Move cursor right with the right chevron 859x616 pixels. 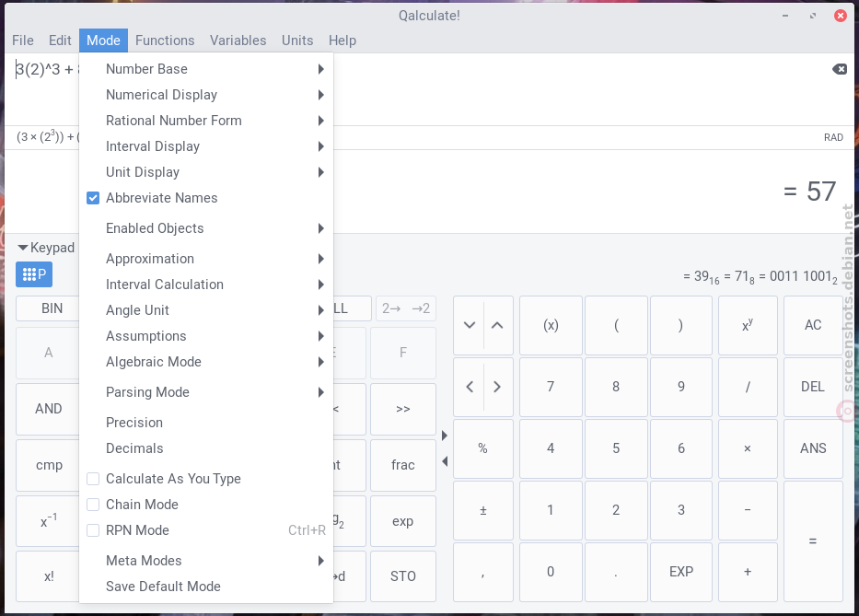(497, 387)
